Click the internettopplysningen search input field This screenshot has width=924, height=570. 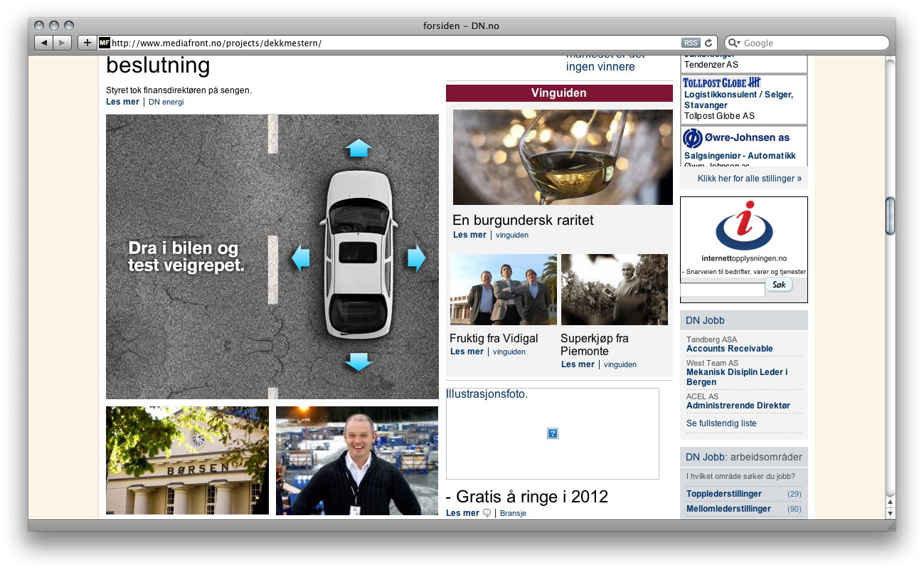click(723, 290)
